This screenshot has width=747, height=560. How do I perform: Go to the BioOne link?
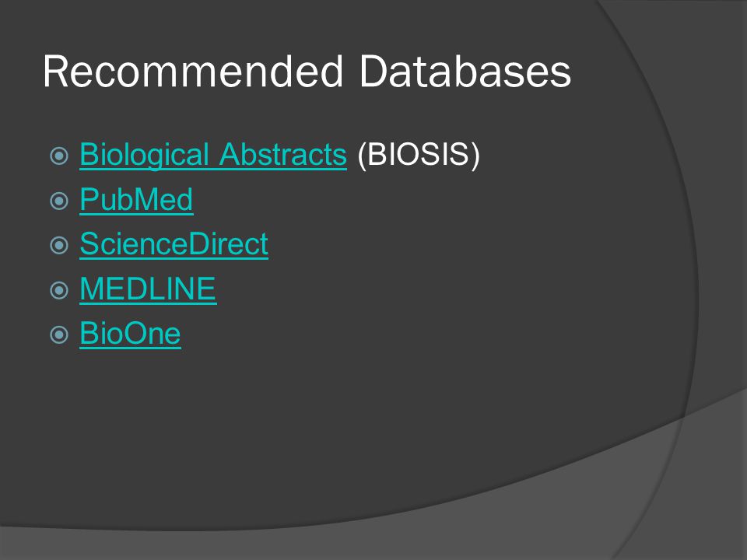pos(130,334)
